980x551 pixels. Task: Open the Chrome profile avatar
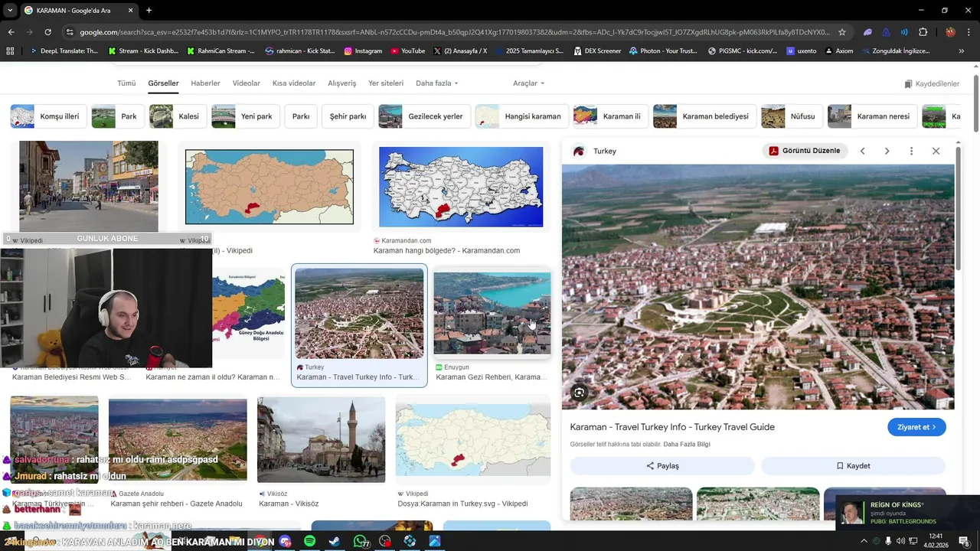950,32
